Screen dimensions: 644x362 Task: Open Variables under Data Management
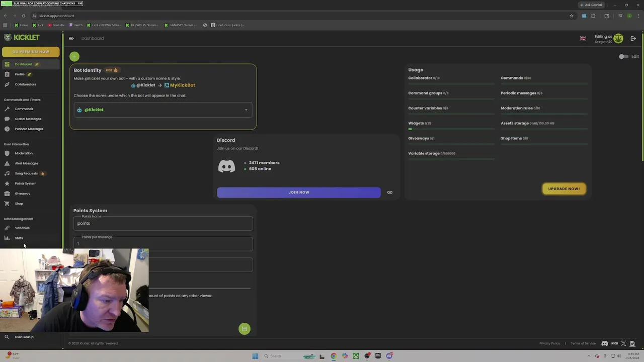pos(30,228)
